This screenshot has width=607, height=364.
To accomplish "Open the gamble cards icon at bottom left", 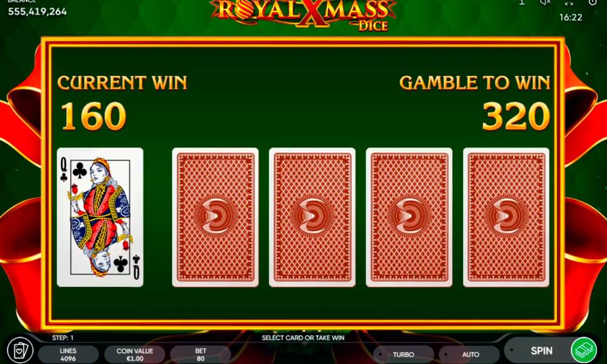I will (20, 351).
